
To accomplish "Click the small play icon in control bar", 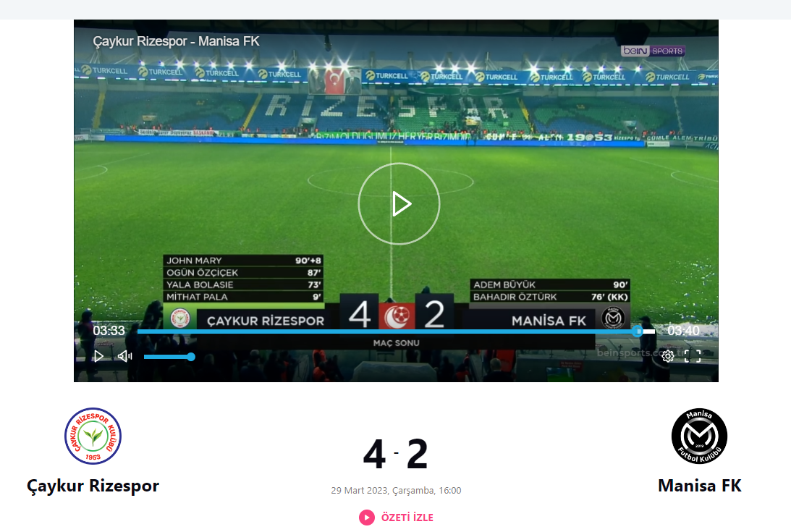I will click(99, 356).
